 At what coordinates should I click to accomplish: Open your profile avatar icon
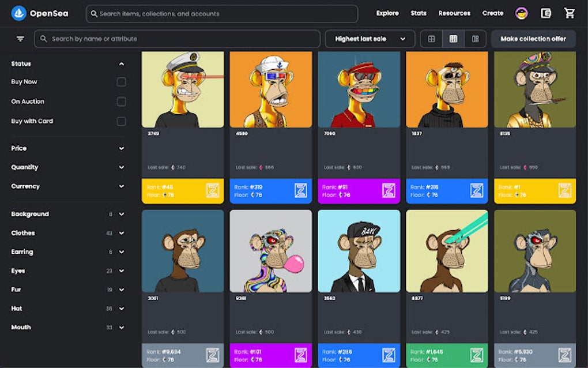coord(521,12)
